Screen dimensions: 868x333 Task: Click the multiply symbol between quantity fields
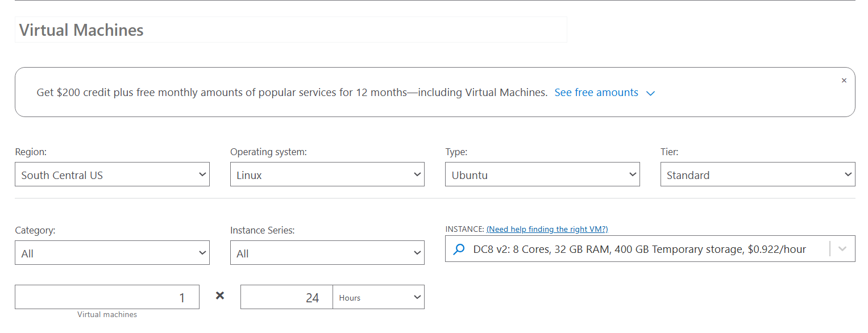click(x=220, y=295)
